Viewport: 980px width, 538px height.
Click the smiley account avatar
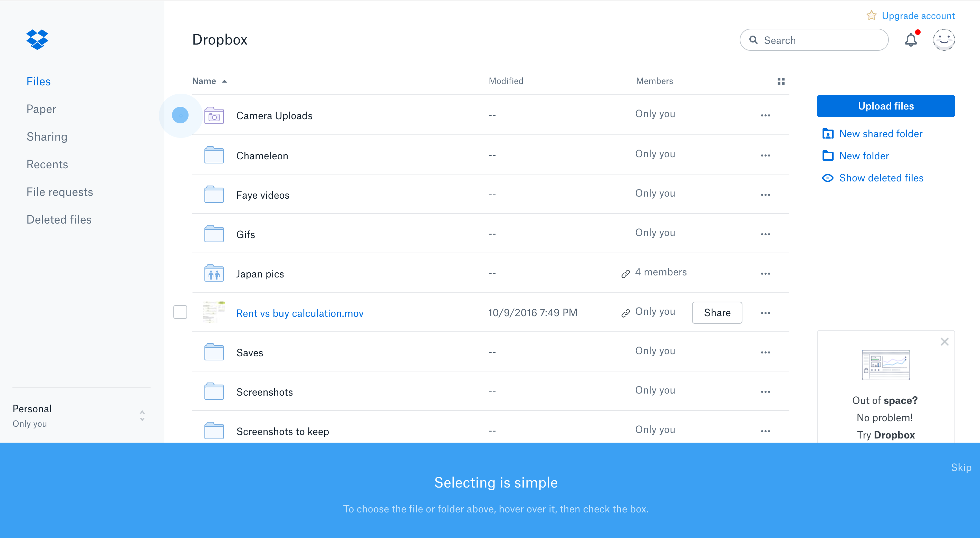[944, 40]
